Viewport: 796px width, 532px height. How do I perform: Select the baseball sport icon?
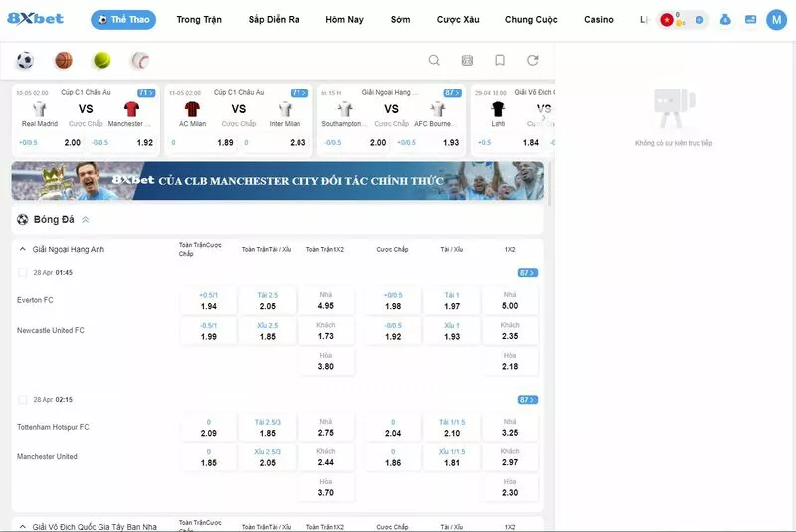(x=140, y=61)
